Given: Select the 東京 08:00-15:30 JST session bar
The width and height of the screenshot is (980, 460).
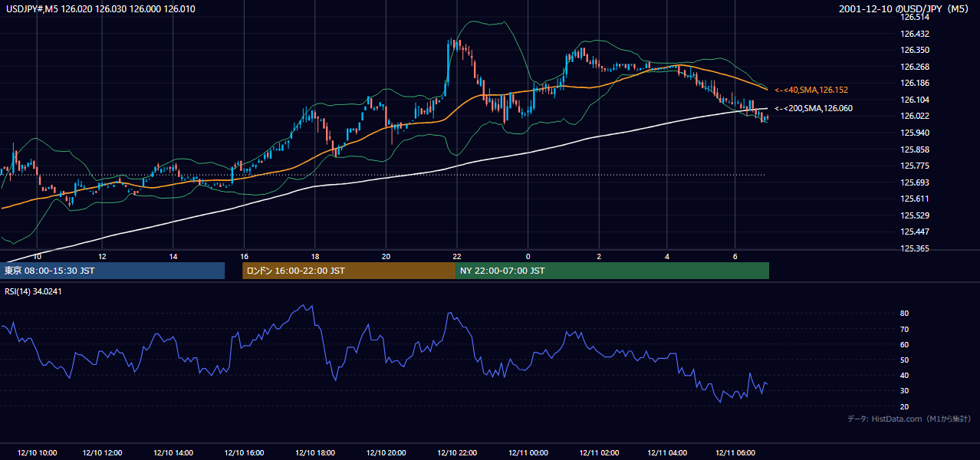Looking at the screenshot, I should tap(113, 271).
